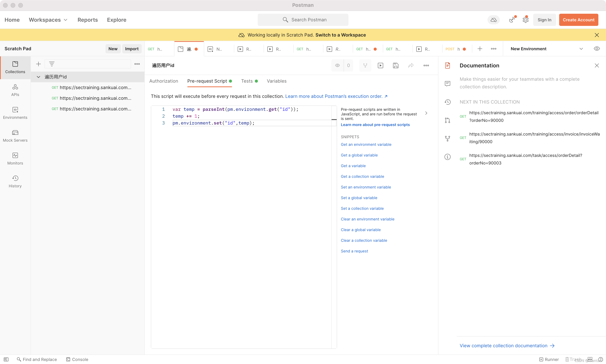606x364 pixels.
Task: Save the collection with floppy icon
Action: pos(396,65)
